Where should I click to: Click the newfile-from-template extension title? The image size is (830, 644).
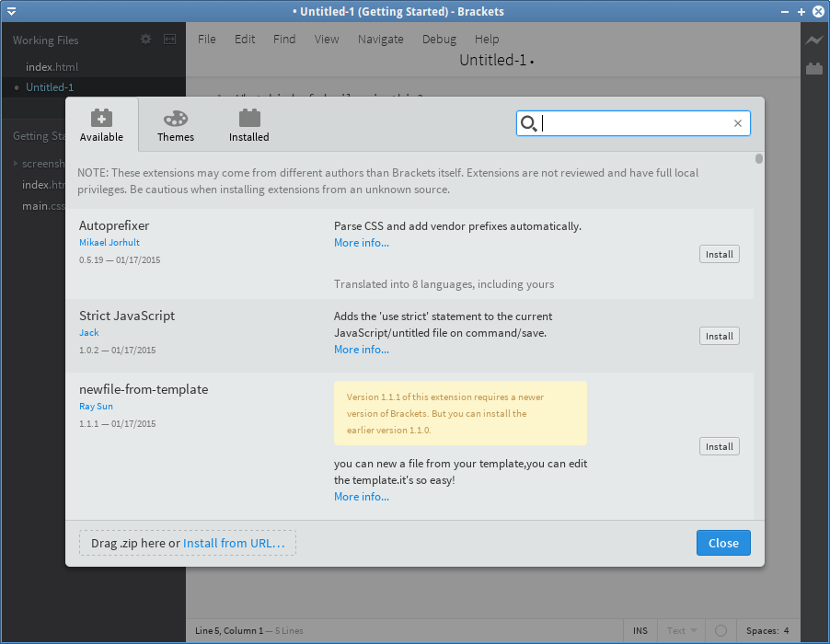pyautogui.click(x=144, y=389)
